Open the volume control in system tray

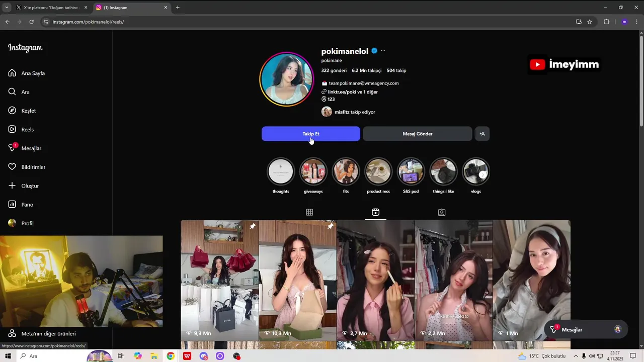point(591,356)
